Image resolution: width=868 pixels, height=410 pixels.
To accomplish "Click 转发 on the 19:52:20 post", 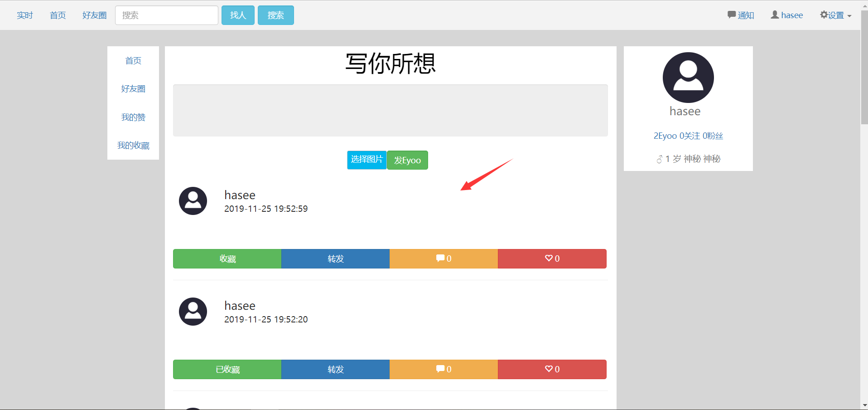I will click(336, 369).
